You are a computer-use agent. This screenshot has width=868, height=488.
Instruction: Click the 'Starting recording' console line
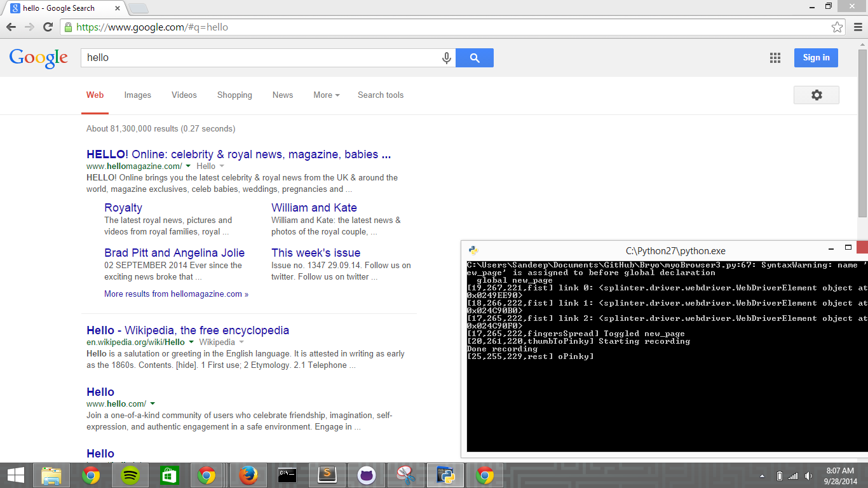(x=644, y=341)
